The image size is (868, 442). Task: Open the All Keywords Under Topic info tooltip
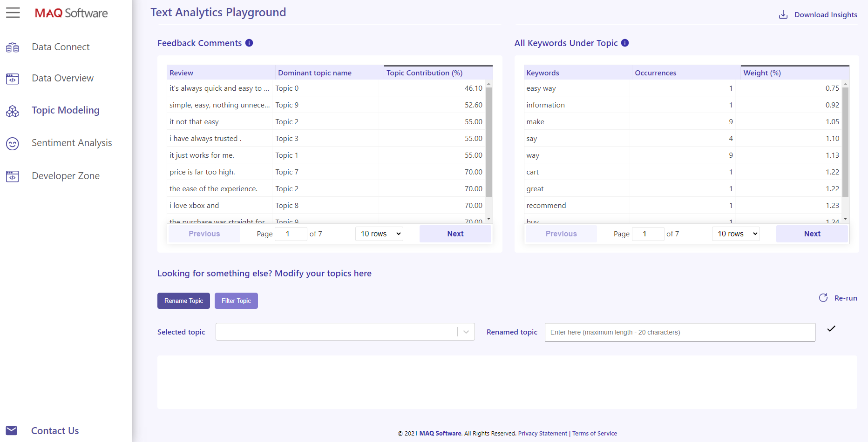point(625,43)
